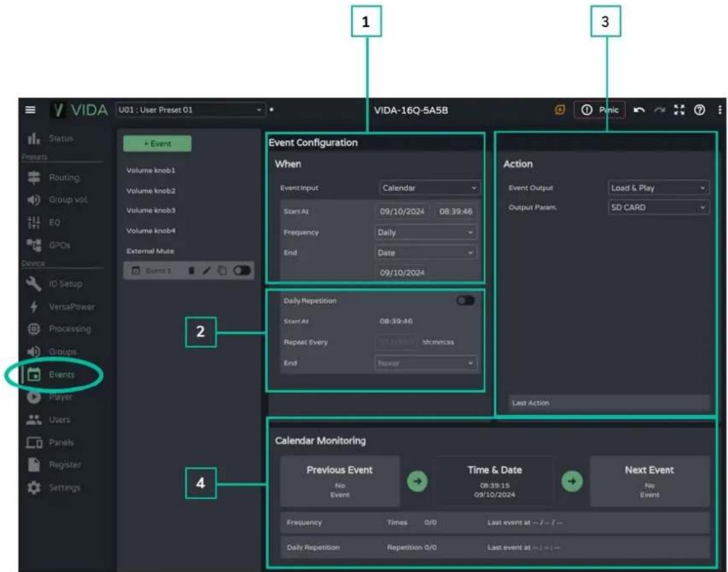Open the help question mark icon

[700, 110]
